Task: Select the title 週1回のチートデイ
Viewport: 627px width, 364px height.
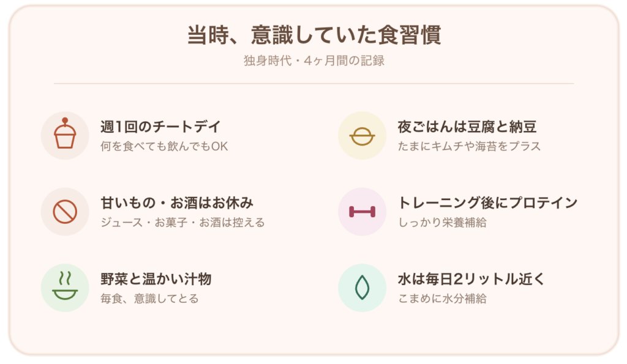Action: coord(160,127)
